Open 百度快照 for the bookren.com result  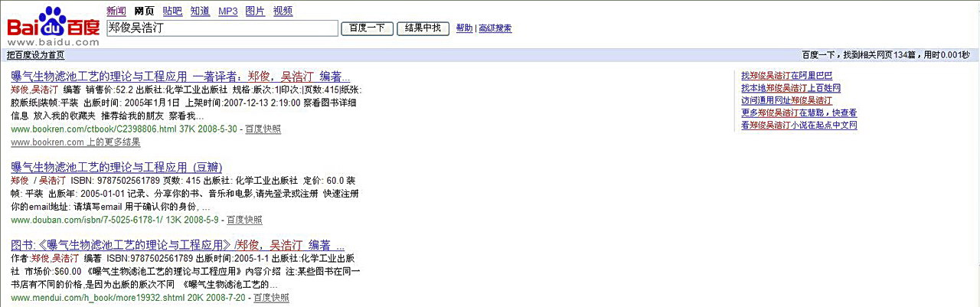(263, 129)
